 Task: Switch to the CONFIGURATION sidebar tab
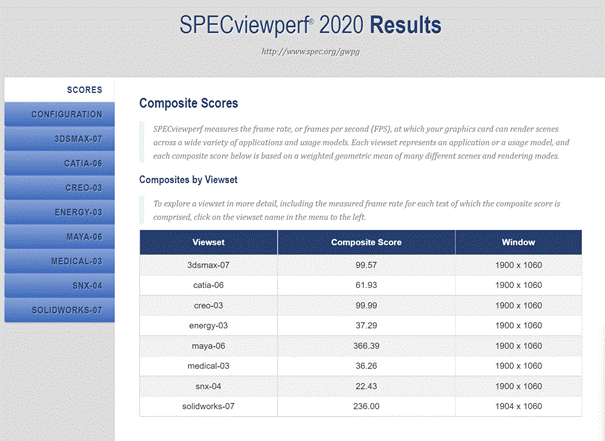pos(66,114)
